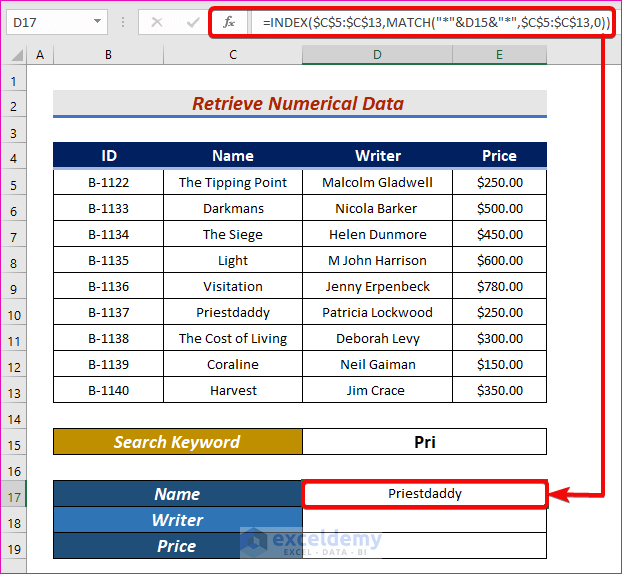This screenshot has width=622, height=574.
Task: Select cell Darkmans
Action: (233, 208)
